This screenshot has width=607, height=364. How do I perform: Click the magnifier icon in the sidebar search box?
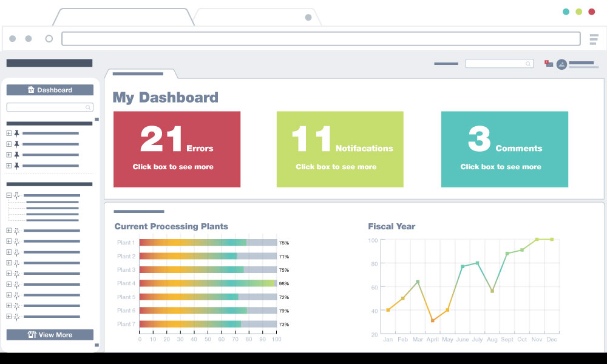[88, 107]
